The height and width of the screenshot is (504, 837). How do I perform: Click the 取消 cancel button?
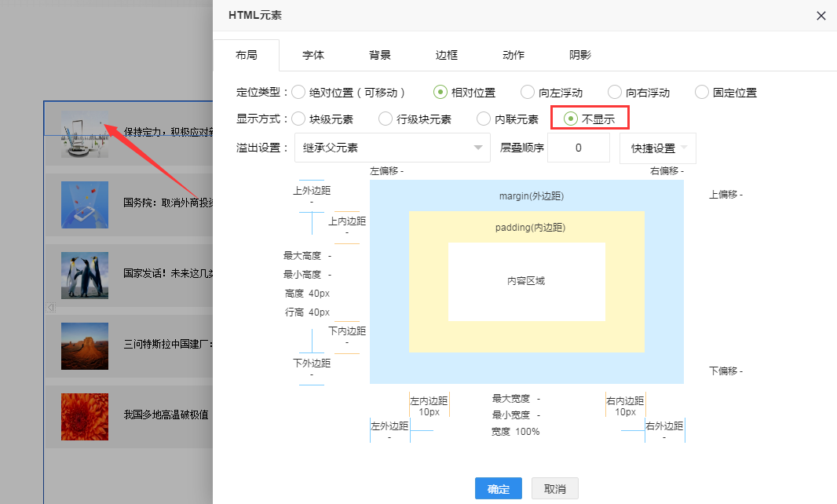coord(554,489)
